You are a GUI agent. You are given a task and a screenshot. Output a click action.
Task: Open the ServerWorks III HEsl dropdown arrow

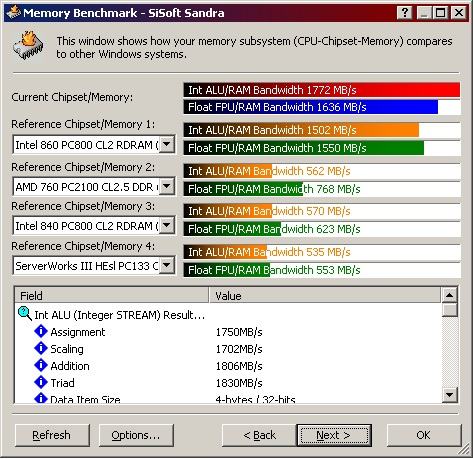click(166, 265)
